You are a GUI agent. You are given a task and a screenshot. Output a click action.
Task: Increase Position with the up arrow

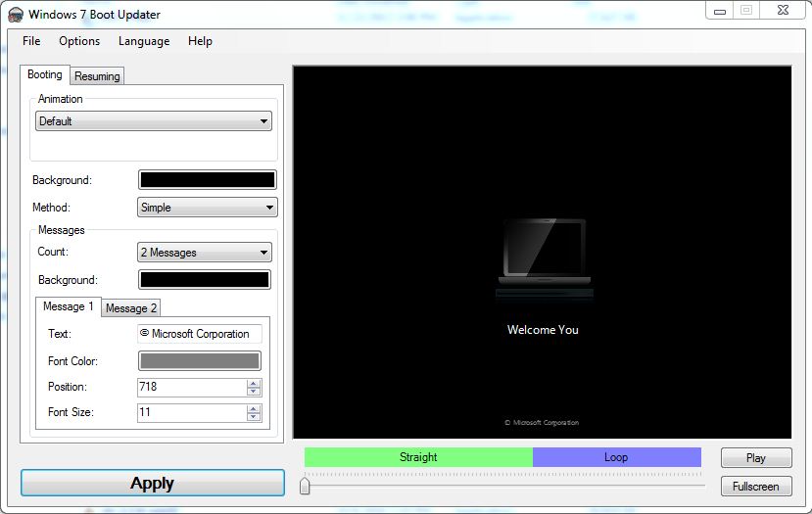point(254,384)
